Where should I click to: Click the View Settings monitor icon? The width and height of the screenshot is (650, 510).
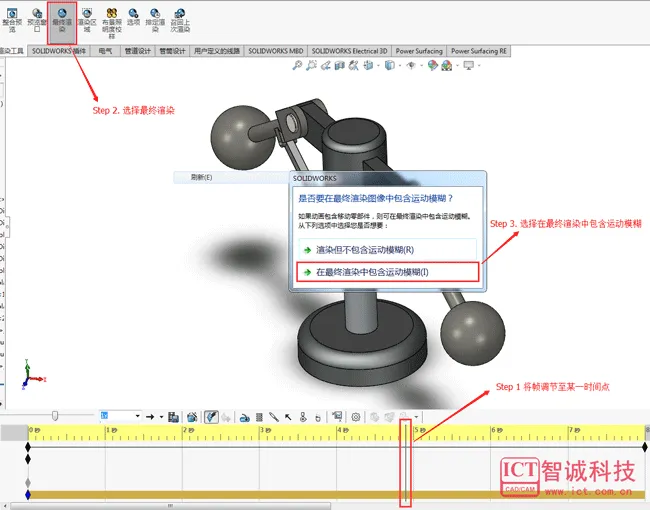(469, 66)
